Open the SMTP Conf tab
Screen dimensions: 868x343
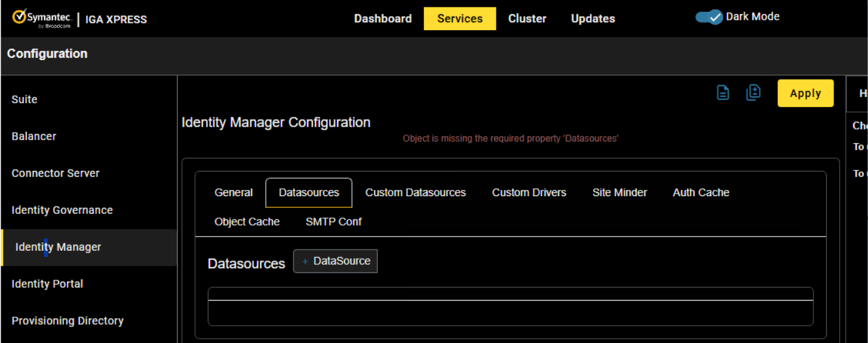[x=333, y=222]
